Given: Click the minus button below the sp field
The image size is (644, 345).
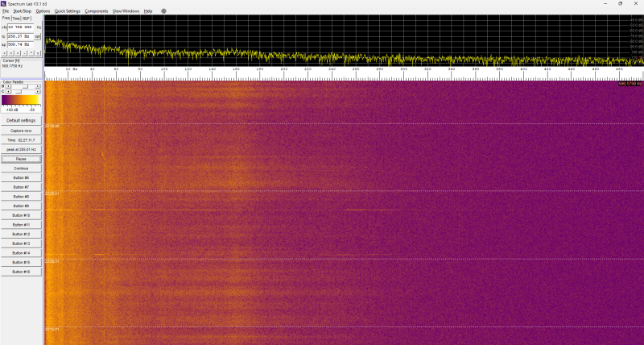Looking at the screenshot, I should coord(24,53).
